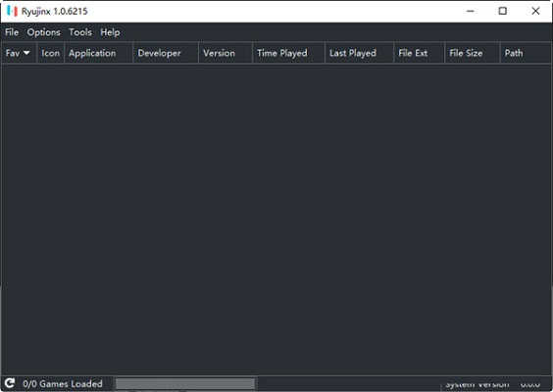Click the game loading progress bar
This screenshot has height=392, width=553.
(185, 383)
